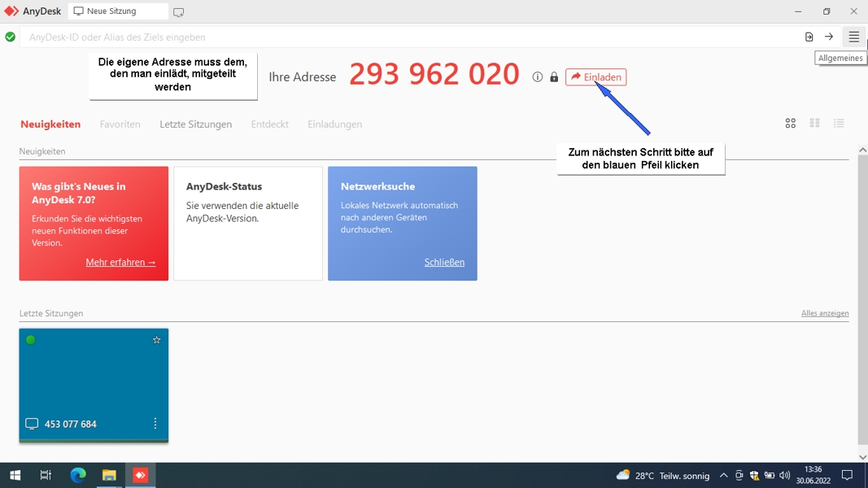Open Microsoft Edge from the taskbar
Viewport: 868px width, 488px height.
pos(78,476)
